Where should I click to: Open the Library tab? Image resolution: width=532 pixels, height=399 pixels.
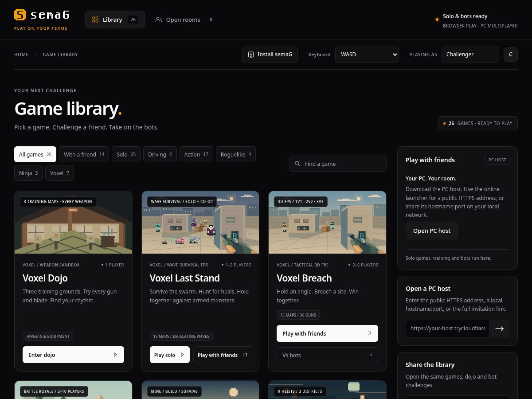click(115, 20)
